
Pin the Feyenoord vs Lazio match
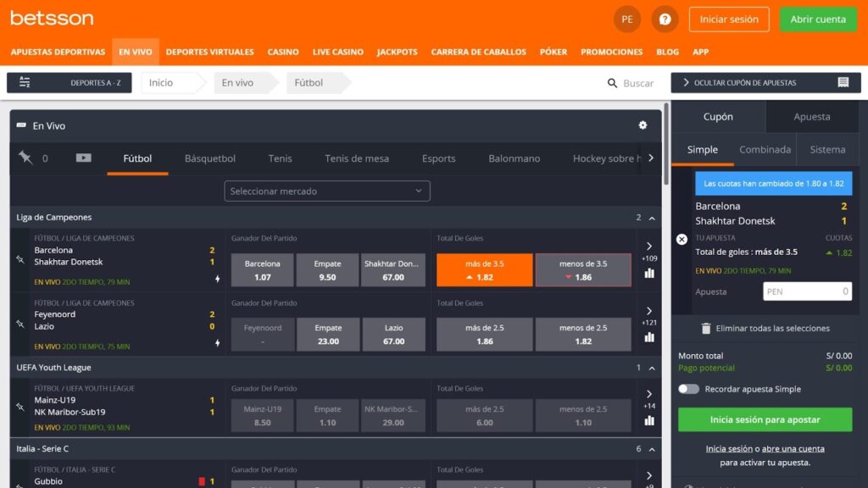[x=20, y=324]
